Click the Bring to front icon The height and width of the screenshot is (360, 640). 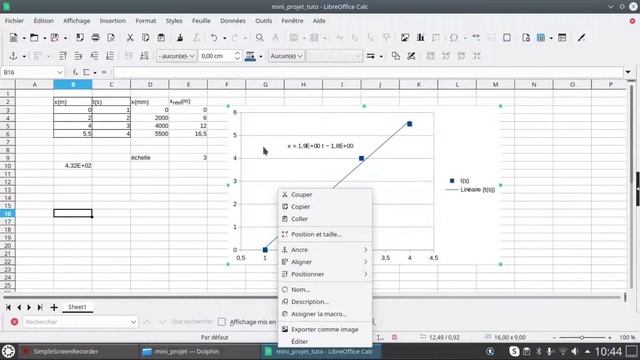[x=63, y=56]
